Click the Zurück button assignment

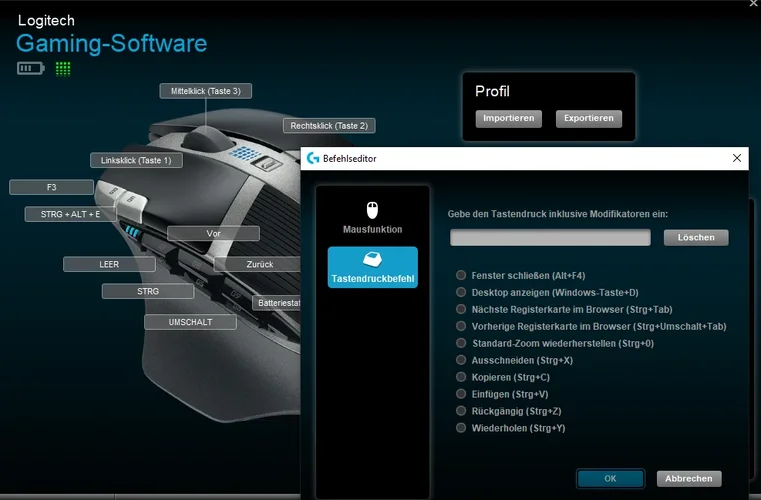pos(257,264)
